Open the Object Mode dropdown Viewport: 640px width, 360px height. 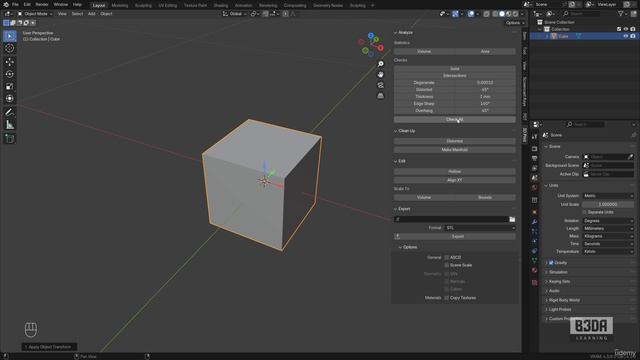coord(35,13)
